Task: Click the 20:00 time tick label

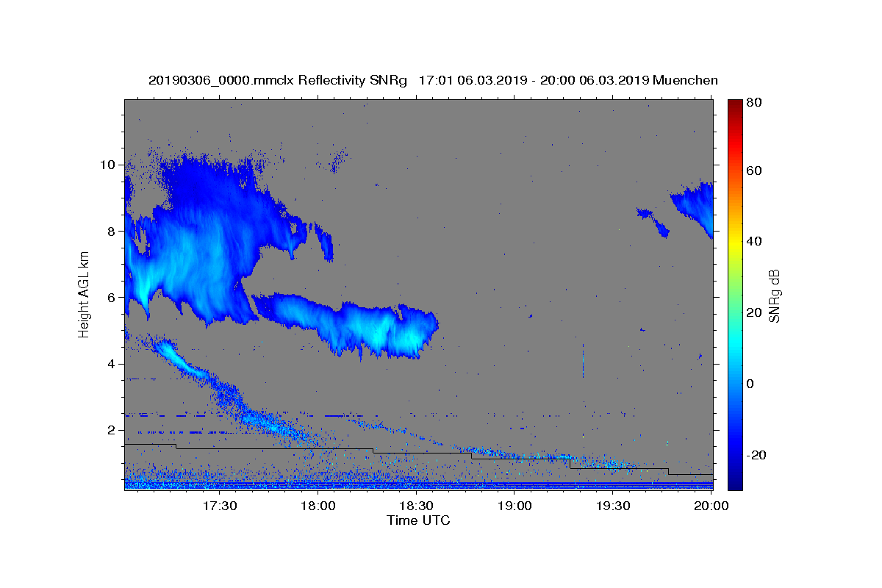Action: point(711,506)
